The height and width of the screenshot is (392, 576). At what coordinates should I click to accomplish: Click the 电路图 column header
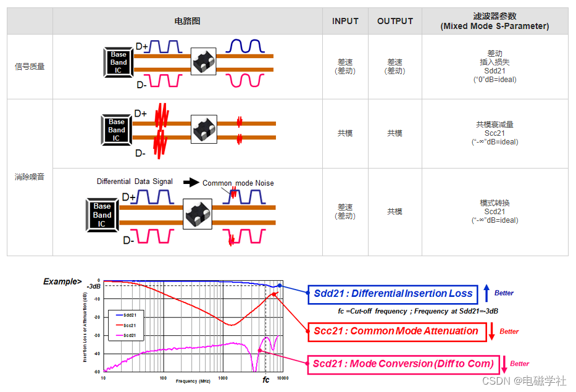187,22
